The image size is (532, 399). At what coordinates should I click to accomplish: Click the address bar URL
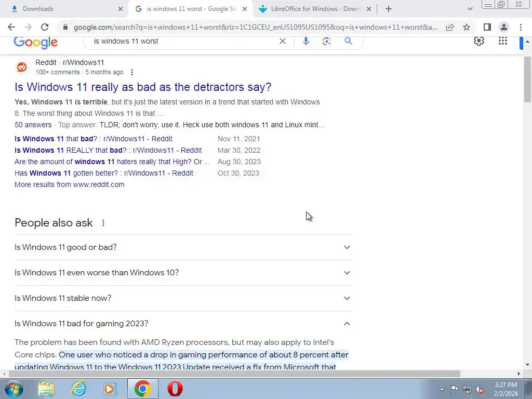[255, 27]
